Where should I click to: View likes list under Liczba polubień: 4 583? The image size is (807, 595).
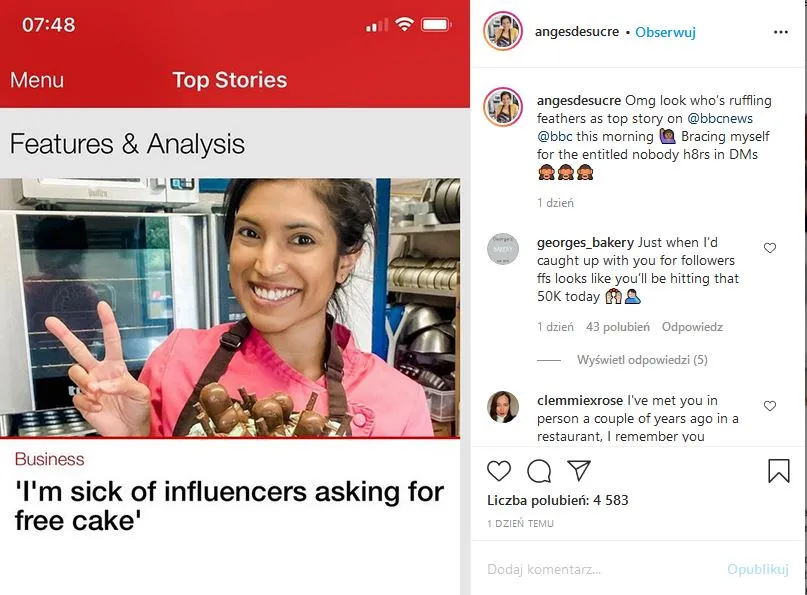tap(558, 500)
